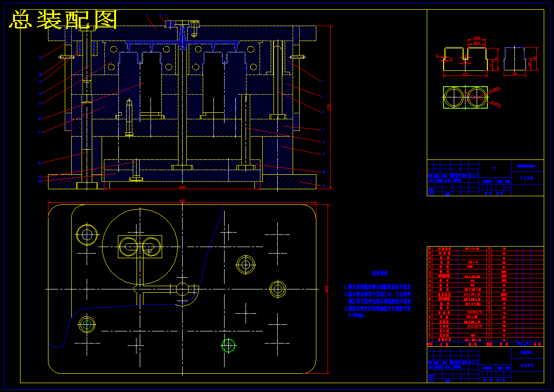
Task: Click the 0.03mm value in the notes
Action: pyautogui.click(x=356, y=315)
